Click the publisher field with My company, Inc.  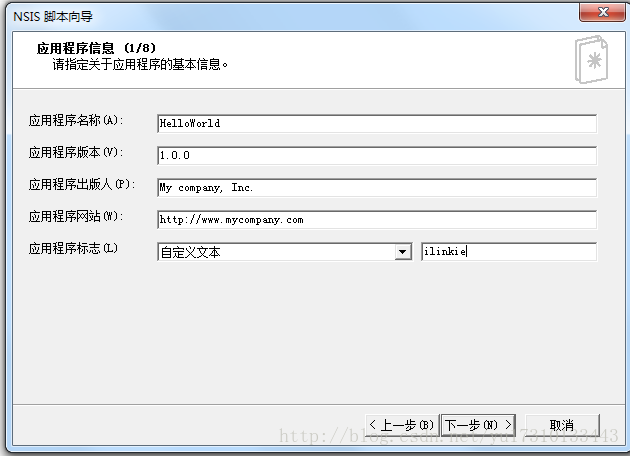click(x=377, y=188)
